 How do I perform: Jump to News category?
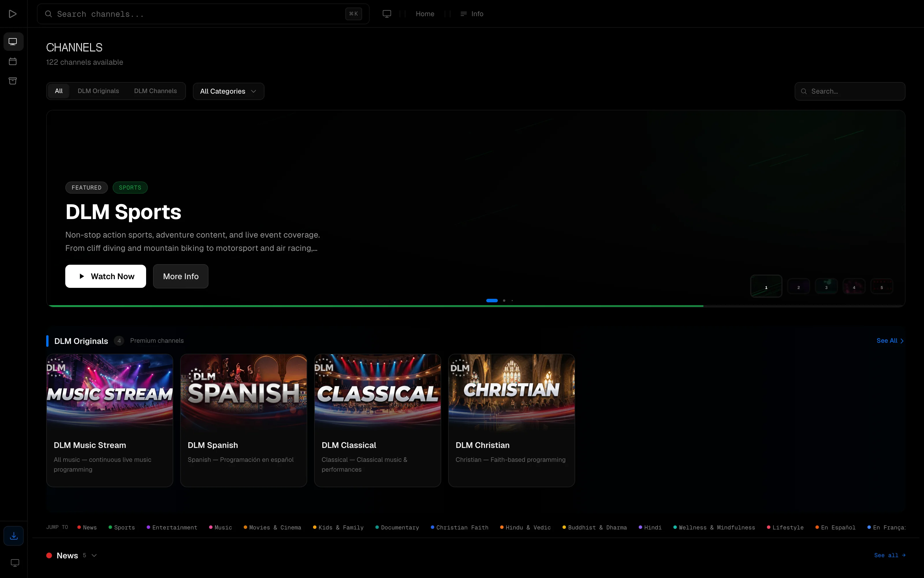(x=87, y=527)
